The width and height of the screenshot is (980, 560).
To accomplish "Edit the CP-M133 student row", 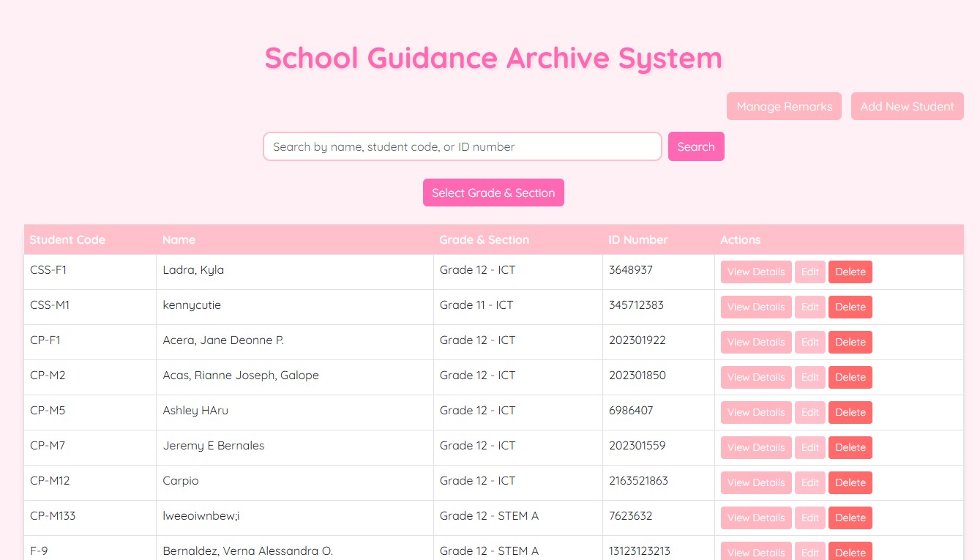I will coord(810,518).
